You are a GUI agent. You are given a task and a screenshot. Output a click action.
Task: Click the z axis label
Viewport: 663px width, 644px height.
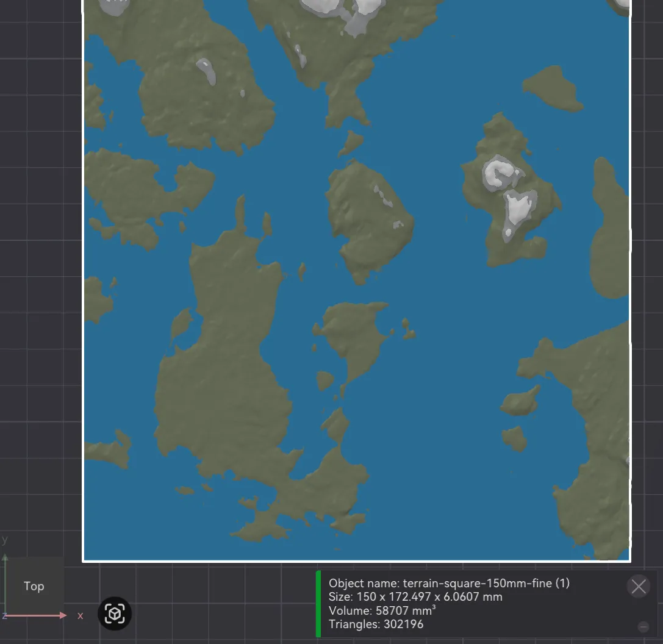(4, 616)
